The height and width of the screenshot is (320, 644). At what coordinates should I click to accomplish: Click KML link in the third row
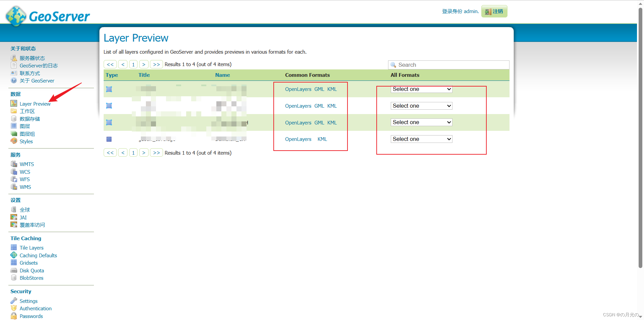tap(332, 123)
